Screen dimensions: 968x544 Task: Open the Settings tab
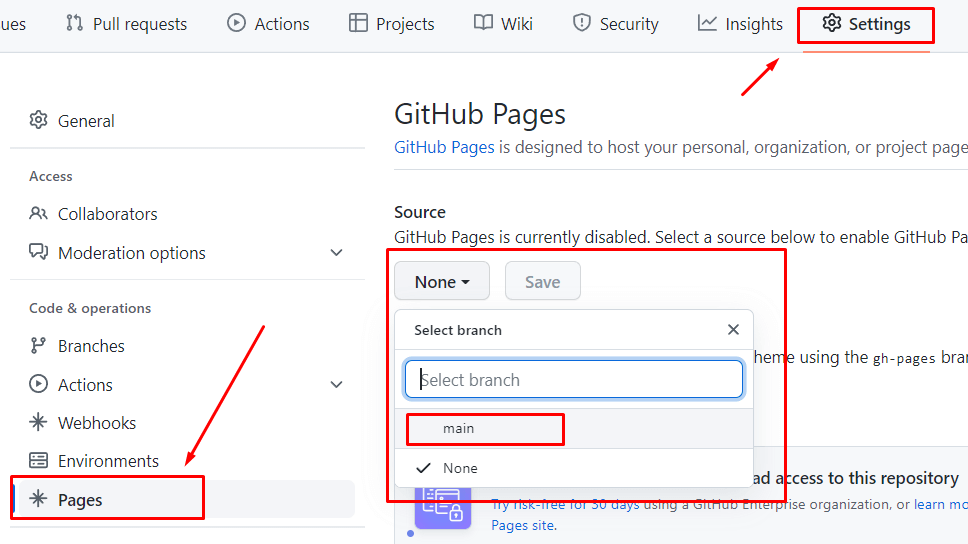866,24
